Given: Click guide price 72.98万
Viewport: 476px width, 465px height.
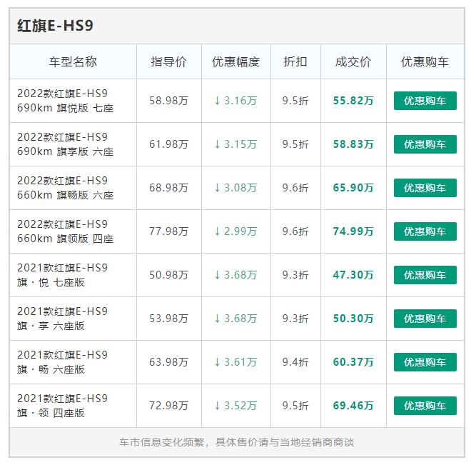Looking at the screenshot, I should pyautogui.click(x=169, y=406).
